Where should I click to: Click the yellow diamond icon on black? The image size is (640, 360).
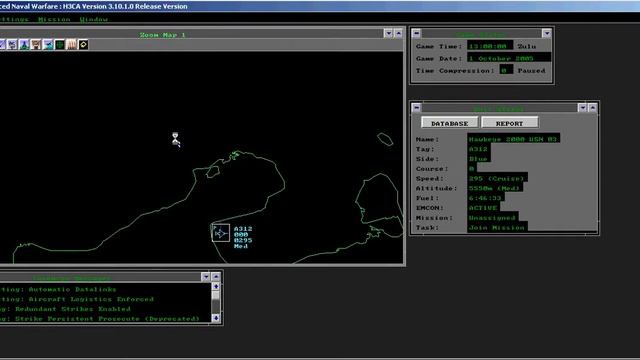83,44
